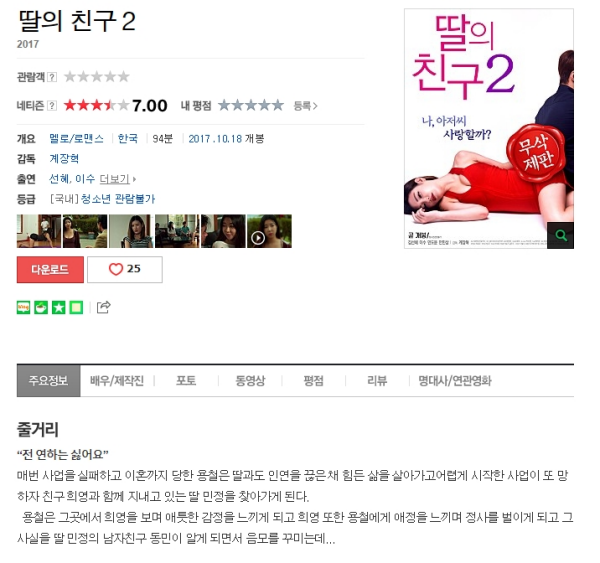Click the help icon next to 네티즌
Screen dimensions: 600x563
tap(52, 106)
